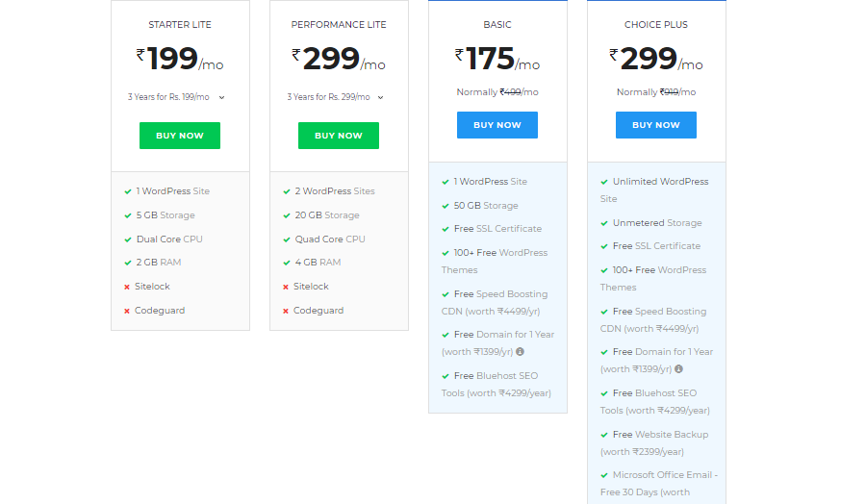Click the ₹175/mo price text
866x504 pixels.
[497, 59]
